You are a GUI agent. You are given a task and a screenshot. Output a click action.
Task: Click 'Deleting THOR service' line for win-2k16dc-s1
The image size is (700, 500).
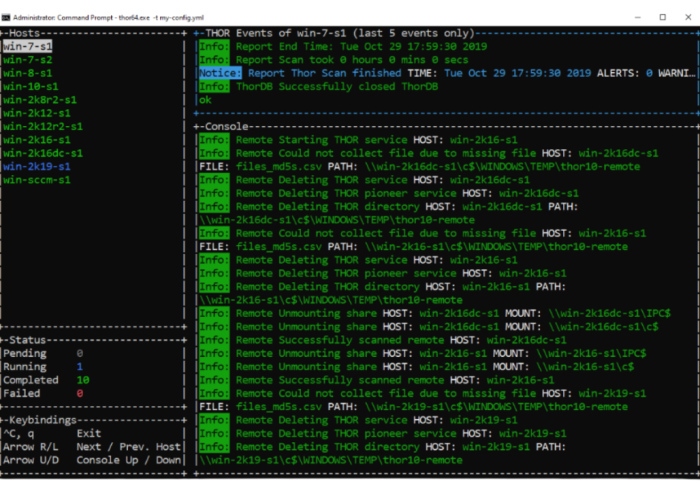[x=364, y=180]
